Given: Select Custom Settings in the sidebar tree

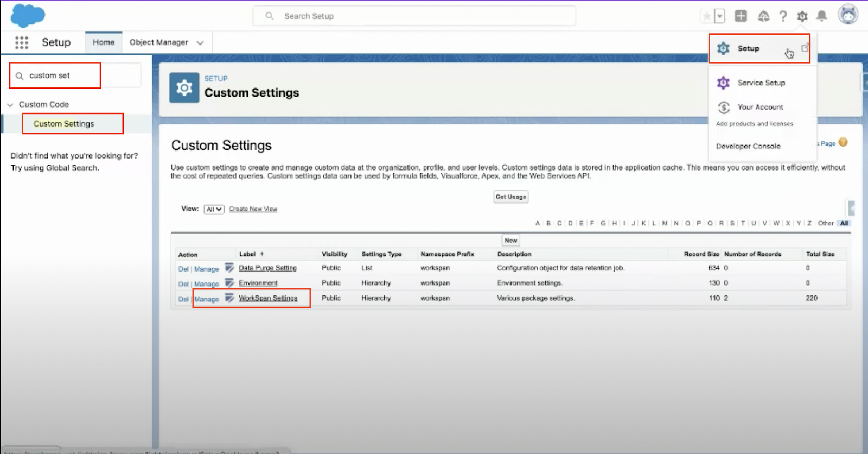Looking at the screenshot, I should coord(64,124).
